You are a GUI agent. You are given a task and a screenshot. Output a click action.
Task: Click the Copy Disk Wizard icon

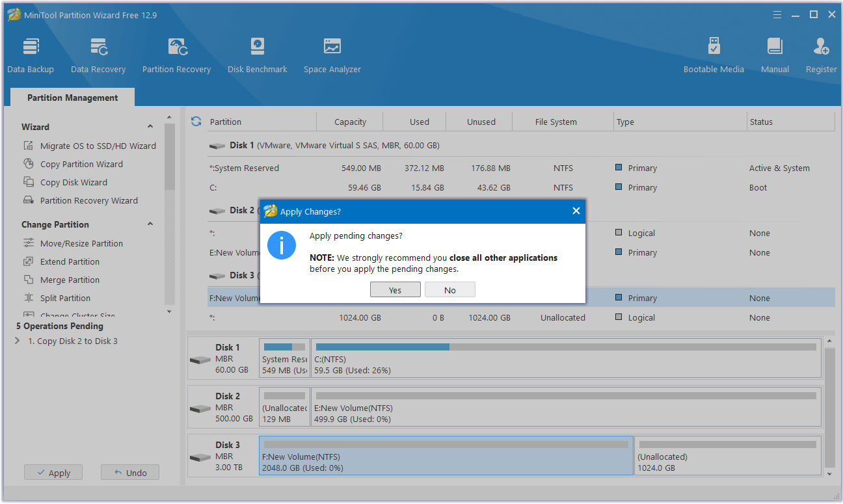[x=29, y=182]
